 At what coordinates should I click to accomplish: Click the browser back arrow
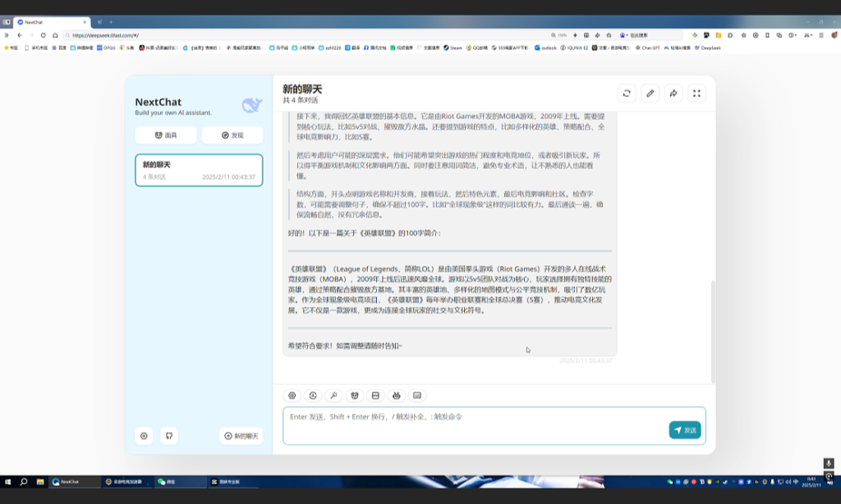[20, 35]
